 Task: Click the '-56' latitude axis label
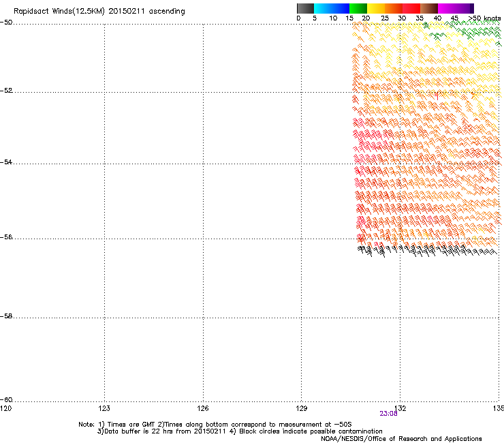click(6, 237)
